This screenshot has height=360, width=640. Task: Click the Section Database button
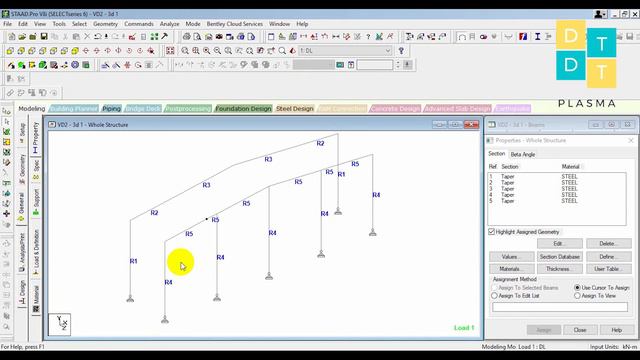click(x=560, y=257)
